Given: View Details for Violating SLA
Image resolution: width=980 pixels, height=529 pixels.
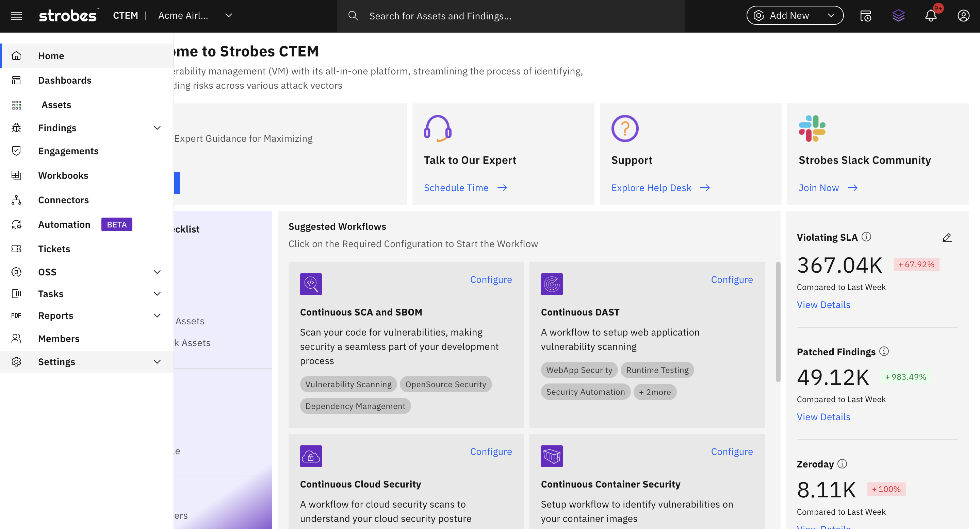Looking at the screenshot, I should pyautogui.click(x=823, y=305).
